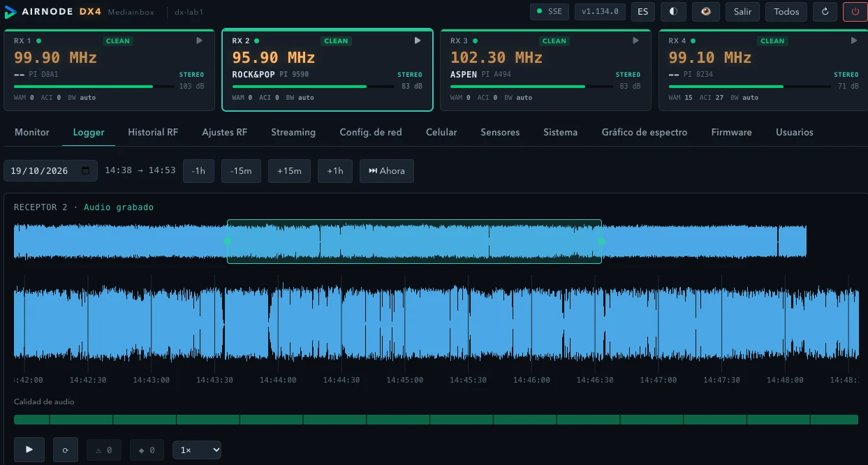Go back one hour with -1h
This screenshot has height=465, width=868.
tap(199, 171)
